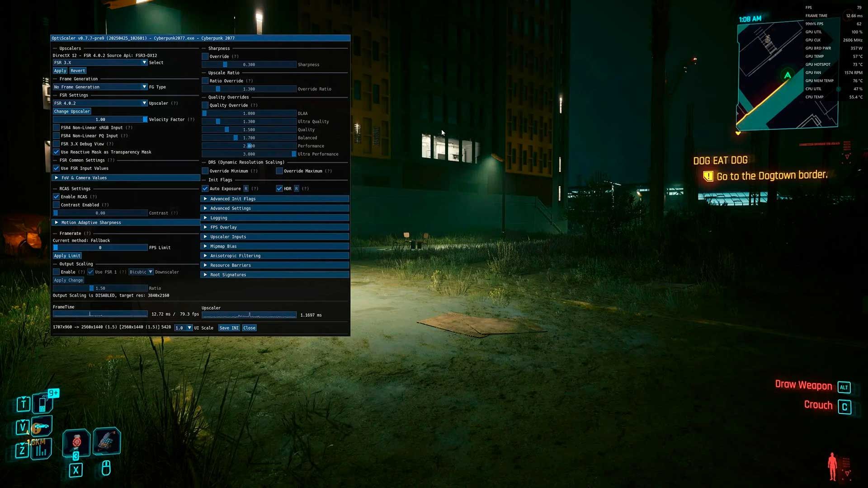Enable the Sharpness Override checkbox
This screenshot has height=488, width=868.
205,56
